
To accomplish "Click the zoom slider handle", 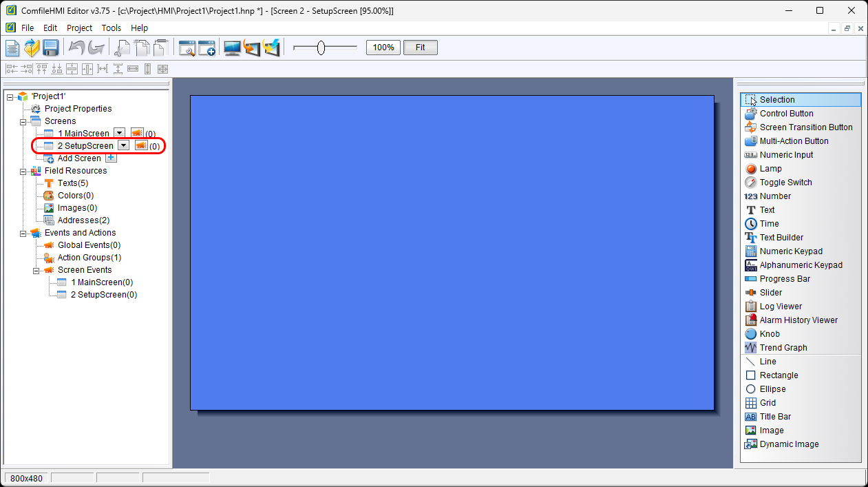I will pyautogui.click(x=321, y=48).
